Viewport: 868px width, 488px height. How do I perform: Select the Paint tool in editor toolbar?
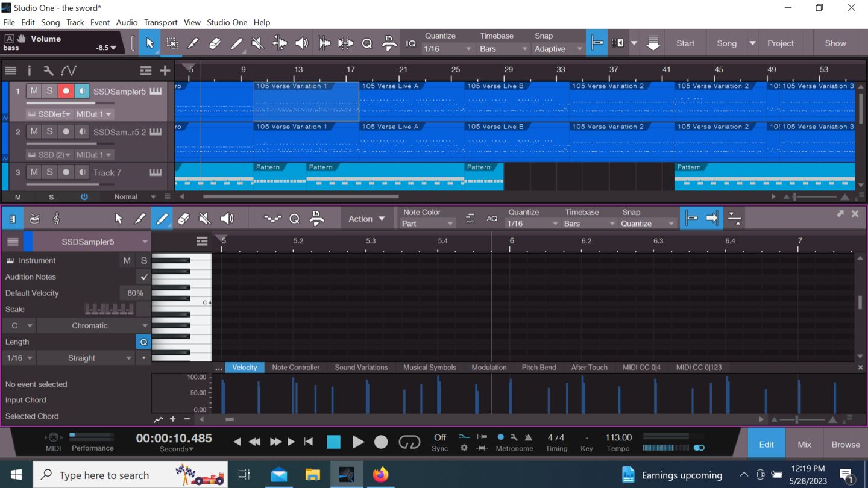162,219
